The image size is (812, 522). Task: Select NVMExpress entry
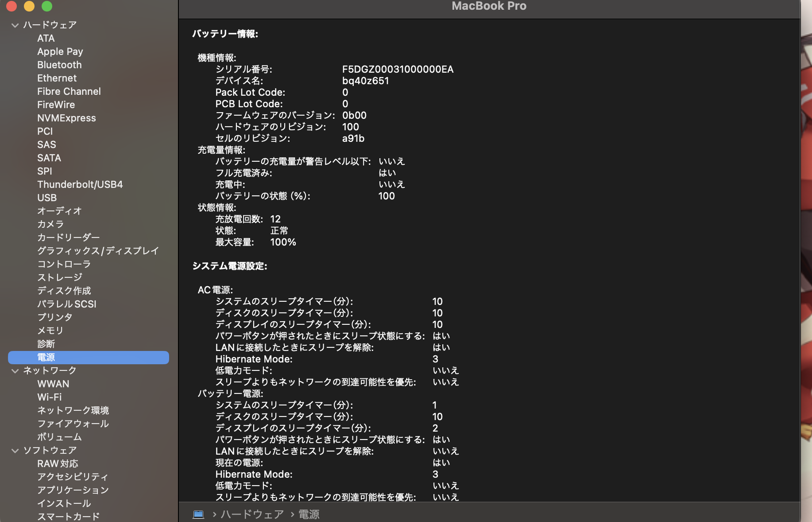(66, 118)
